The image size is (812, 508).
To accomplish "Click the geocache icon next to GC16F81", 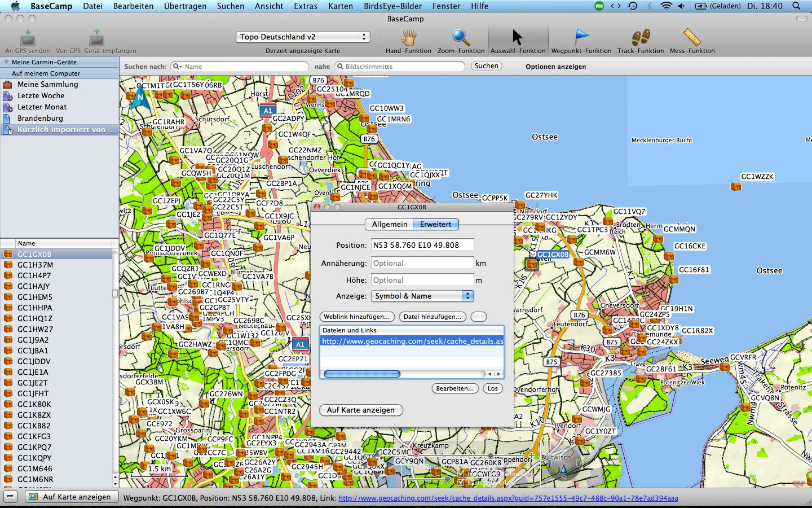I will (x=673, y=279).
